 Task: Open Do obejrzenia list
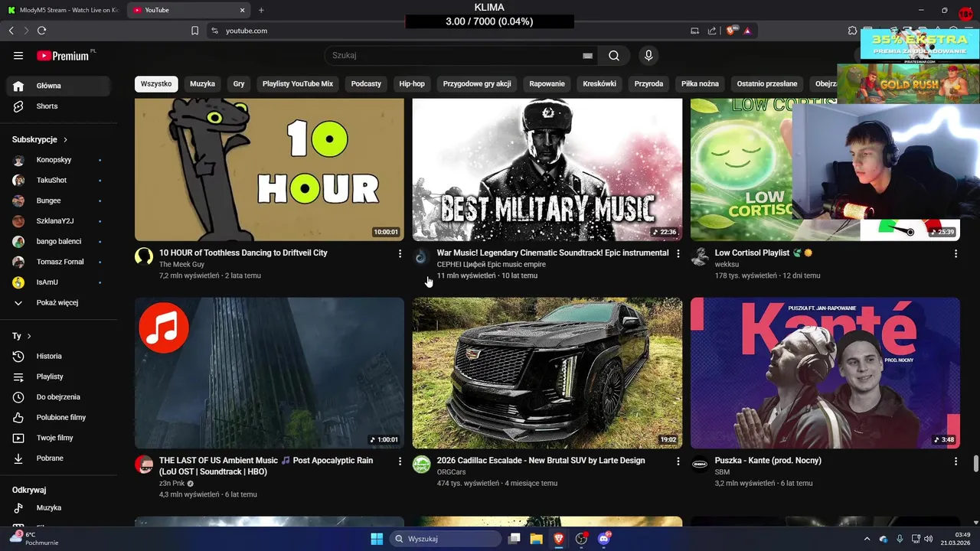pos(58,397)
